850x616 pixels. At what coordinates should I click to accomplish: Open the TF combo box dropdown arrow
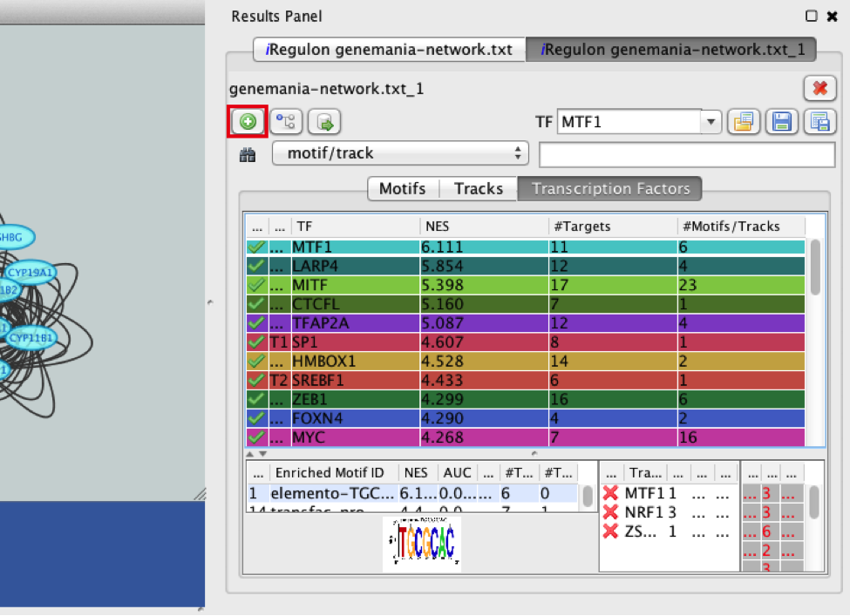pyautogui.click(x=711, y=122)
